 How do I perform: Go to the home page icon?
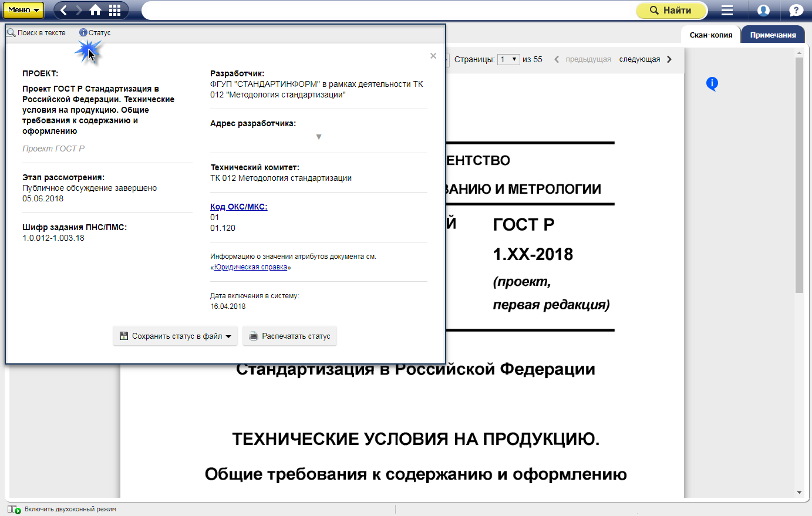coord(95,10)
